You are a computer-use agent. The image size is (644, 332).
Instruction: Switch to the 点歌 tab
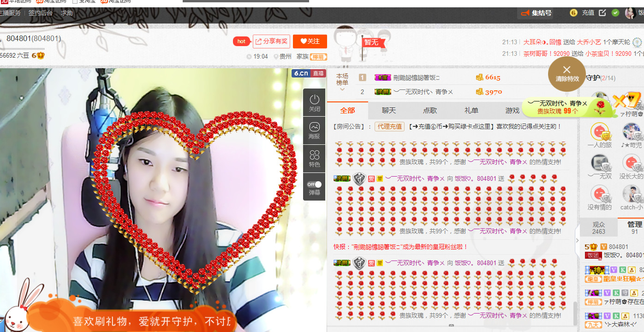click(430, 111)
